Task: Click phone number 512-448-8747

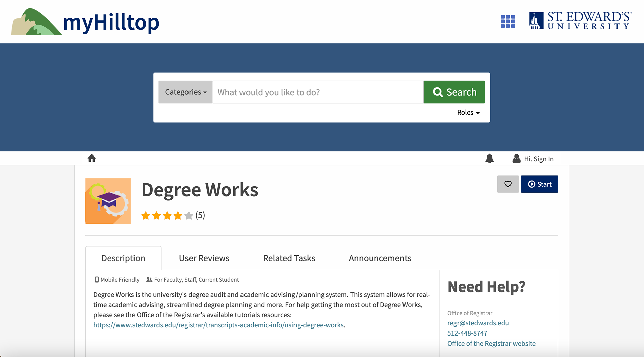Action: [467, 333]
